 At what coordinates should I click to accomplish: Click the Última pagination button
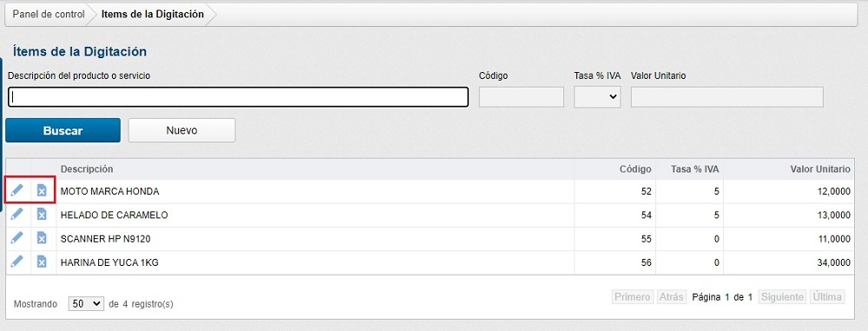click(x=827, y=297)
